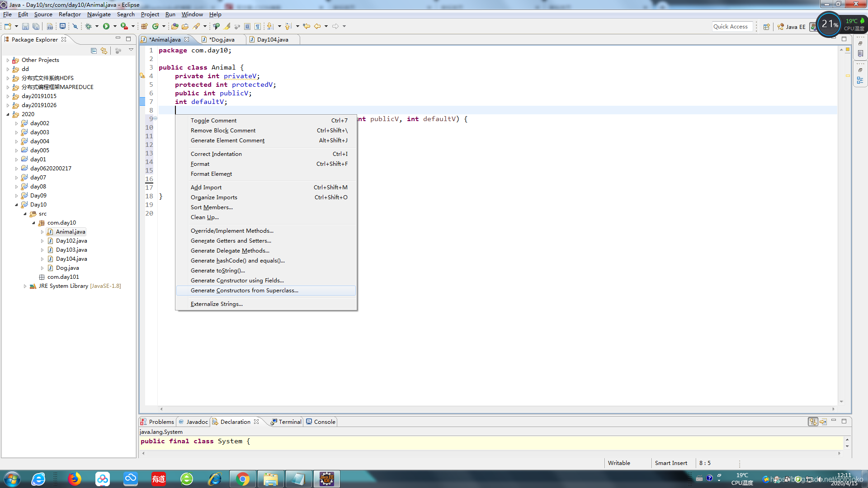Toggle Mark Occurrences highlighter
The height and width of the screenshot is (488, 868).
[227, 26]
